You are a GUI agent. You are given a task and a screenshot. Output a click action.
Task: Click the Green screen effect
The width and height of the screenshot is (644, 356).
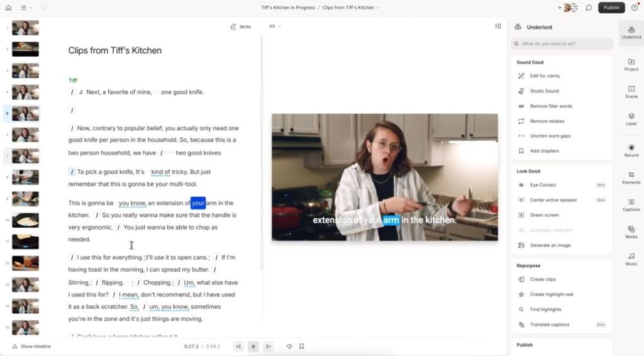click(544, 215)
